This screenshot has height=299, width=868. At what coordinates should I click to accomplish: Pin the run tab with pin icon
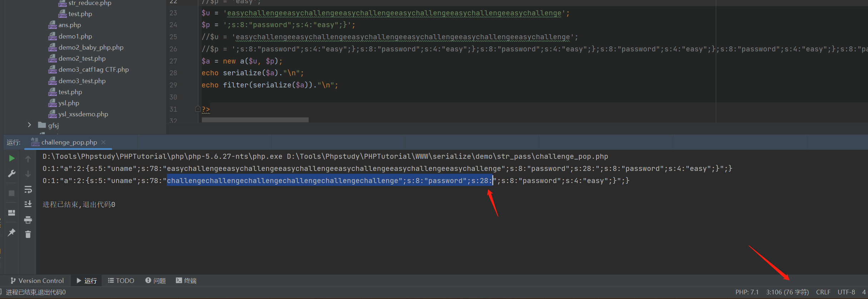coord(11,232)
